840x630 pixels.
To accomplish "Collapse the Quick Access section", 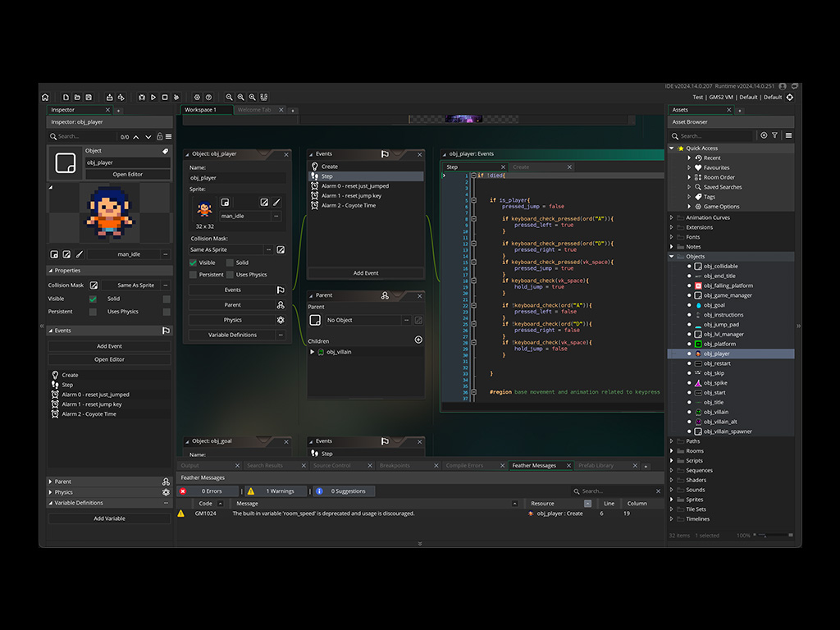I will pos(672,148).
